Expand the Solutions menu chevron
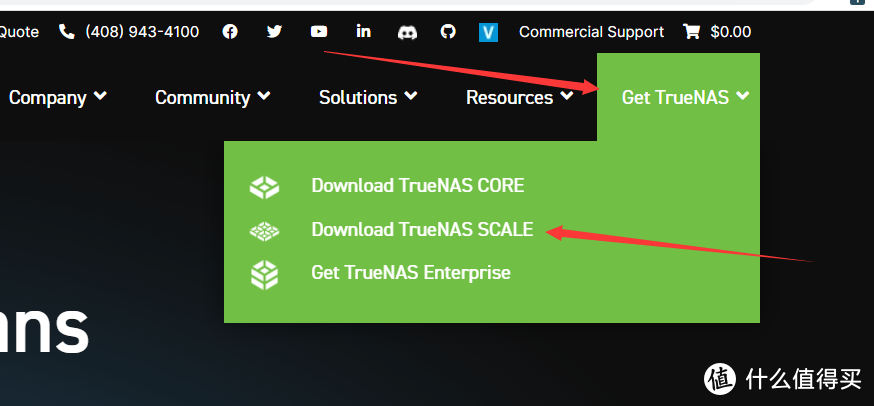 pos(411,96)
